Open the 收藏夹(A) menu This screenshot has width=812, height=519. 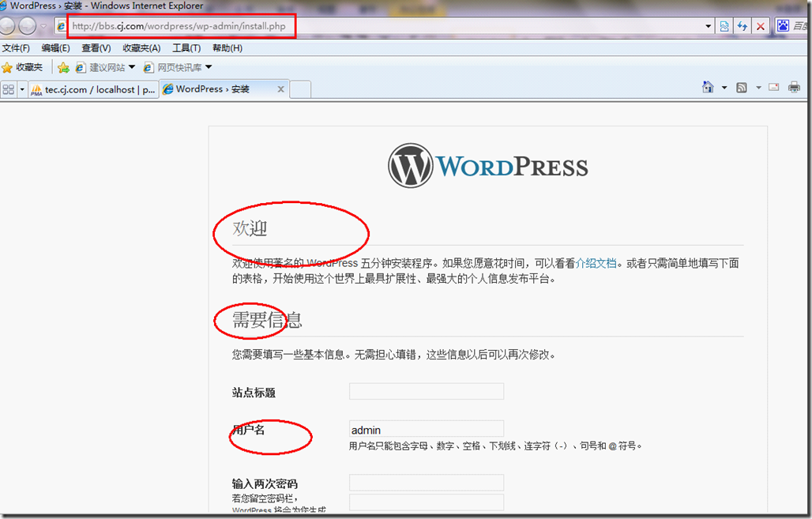click(x=141, y=48)
